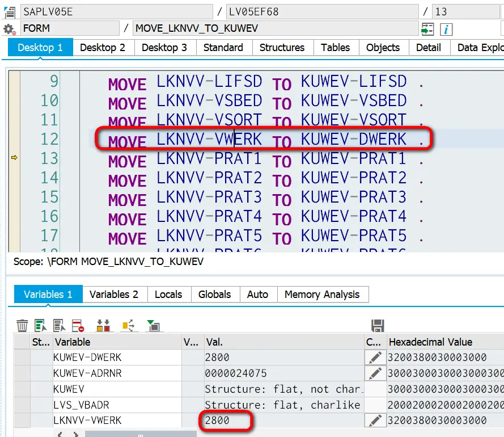Open the Globals tab

[x=215, y=294]
